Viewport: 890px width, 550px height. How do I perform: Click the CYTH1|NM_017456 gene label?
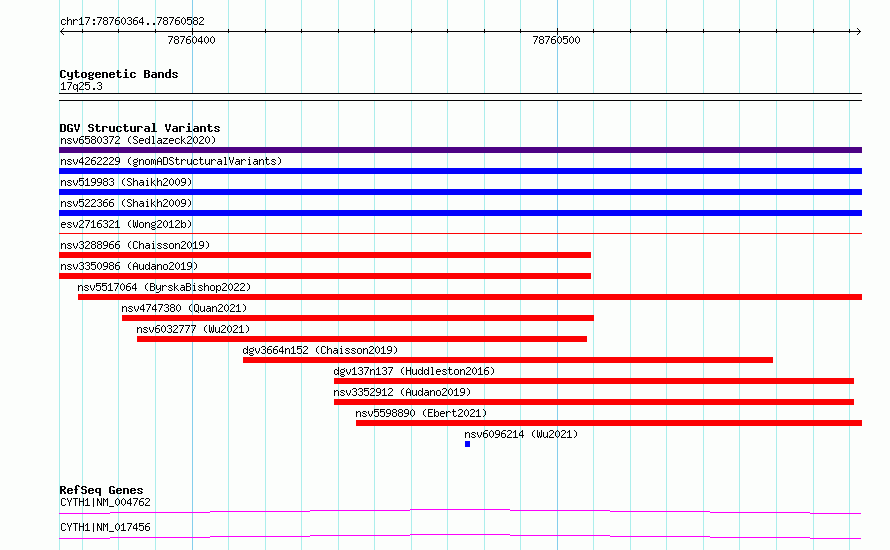pos(105,527)
